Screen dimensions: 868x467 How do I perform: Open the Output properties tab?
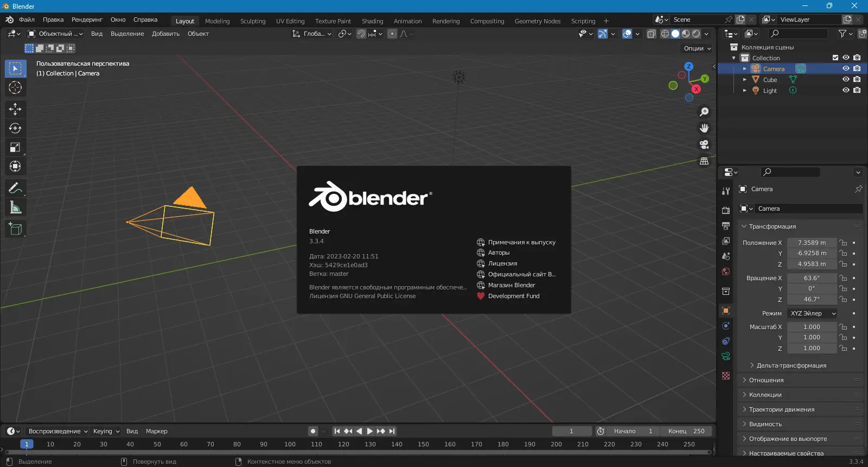coord(726,226)
